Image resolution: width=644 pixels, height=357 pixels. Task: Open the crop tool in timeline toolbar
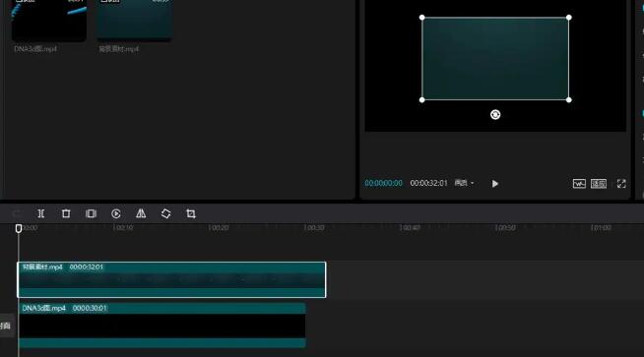pos(191,213)
